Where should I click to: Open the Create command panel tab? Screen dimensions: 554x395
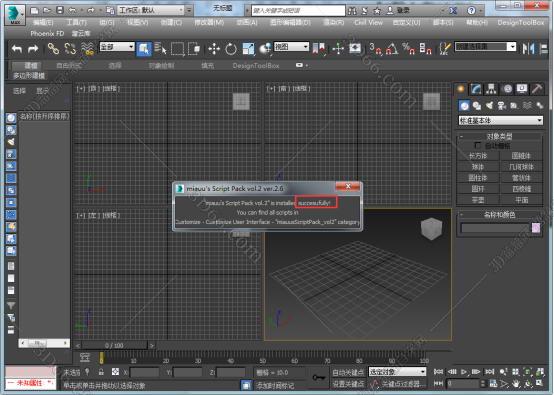[x=460, y=89]
